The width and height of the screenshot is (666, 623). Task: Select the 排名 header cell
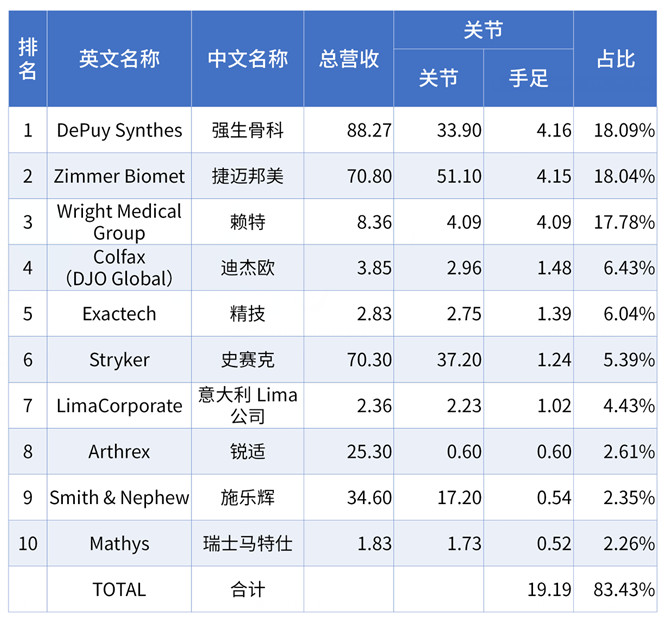pyautogui.click(x=28, y=59)
